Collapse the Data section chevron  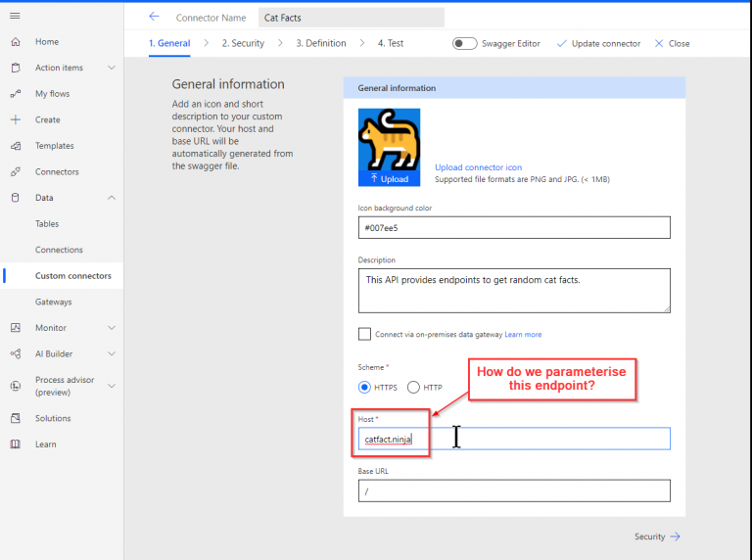click(x=112, y=198)
